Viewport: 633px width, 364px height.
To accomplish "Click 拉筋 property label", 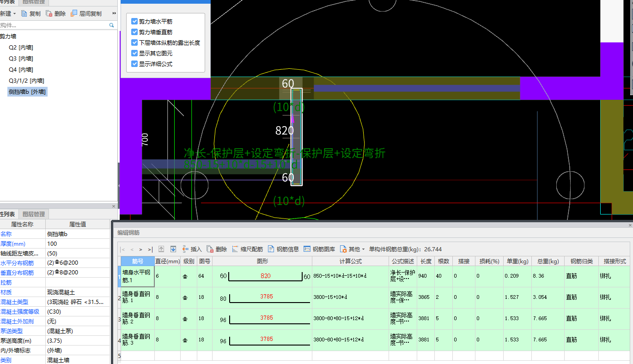I will pos(22,282).
